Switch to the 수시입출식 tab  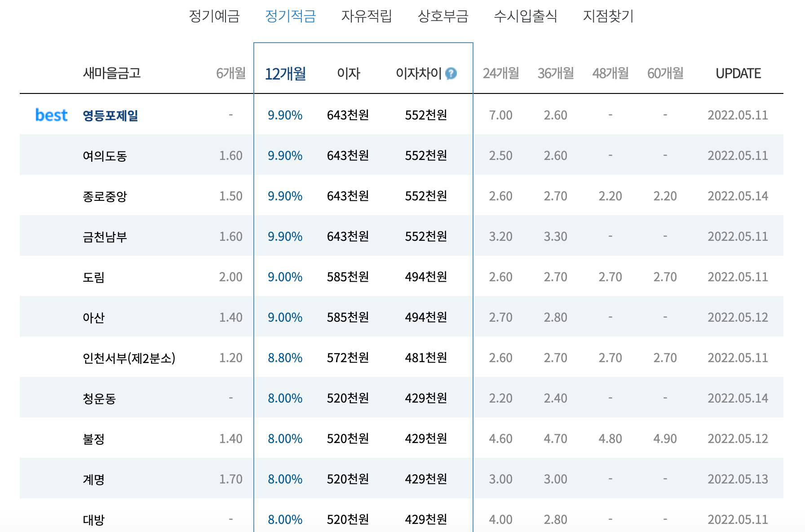point(526,16)
